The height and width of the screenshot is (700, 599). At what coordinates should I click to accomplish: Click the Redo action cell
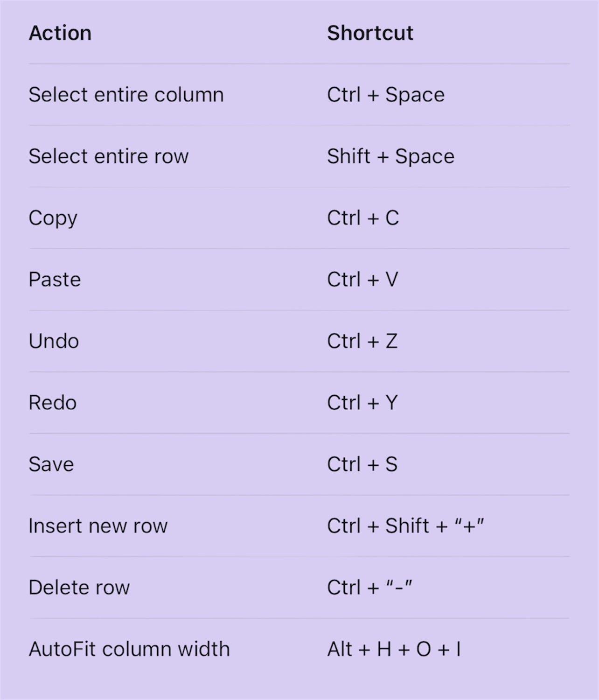tap(53, 403)
